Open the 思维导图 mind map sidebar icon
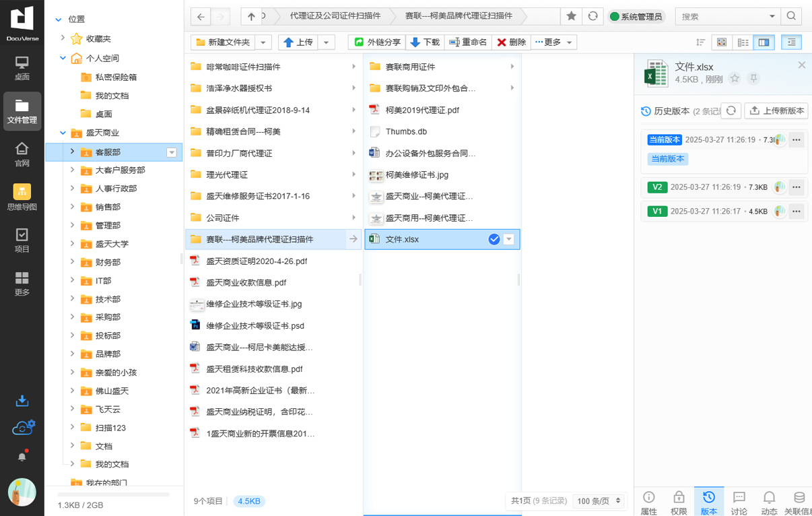Viewport: 812px width, 516px height. coord(22,197)
